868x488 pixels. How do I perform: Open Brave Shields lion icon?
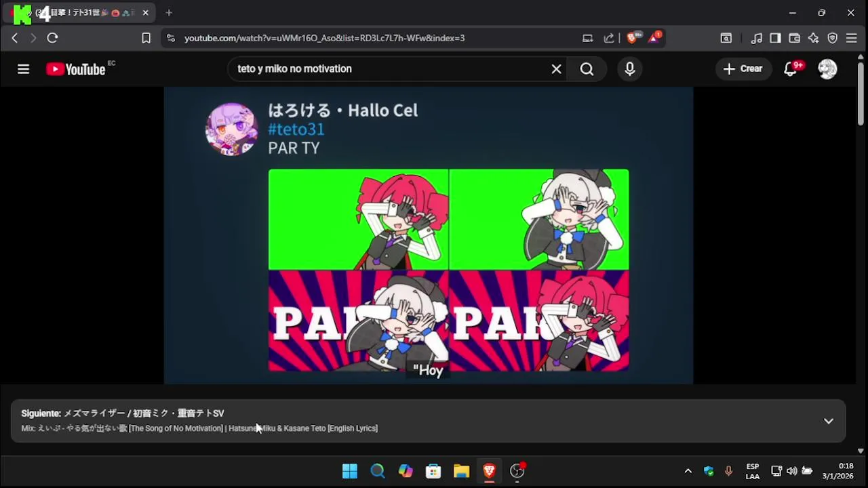coord(633,38)
